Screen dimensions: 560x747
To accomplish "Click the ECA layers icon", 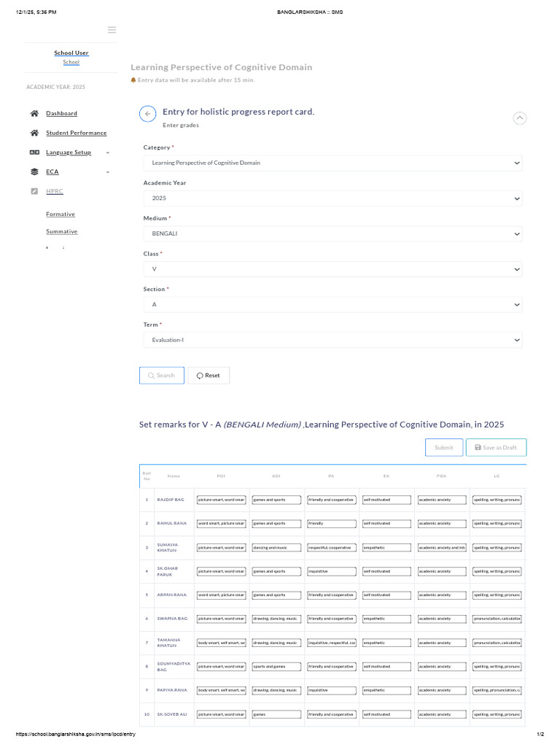I will pyautogui.click(x=34, y=172).
